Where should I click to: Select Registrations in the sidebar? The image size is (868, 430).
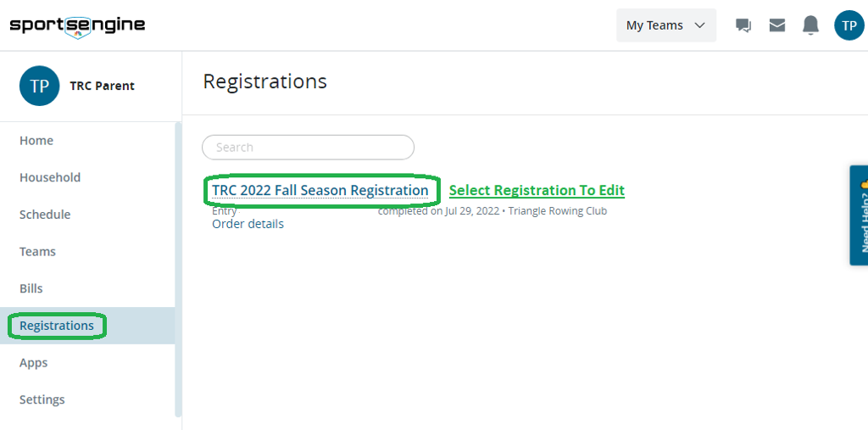[57, 326]
